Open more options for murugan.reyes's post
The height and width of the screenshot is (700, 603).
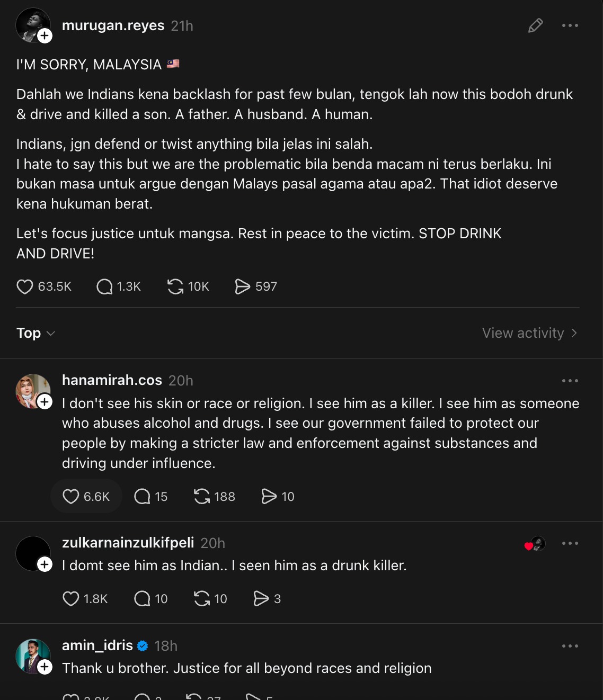pos(570,25)
